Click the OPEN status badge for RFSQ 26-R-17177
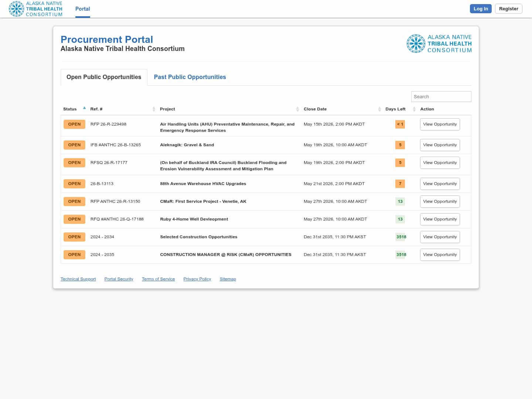Screen dimensions: 532x399 click(74, 163)
